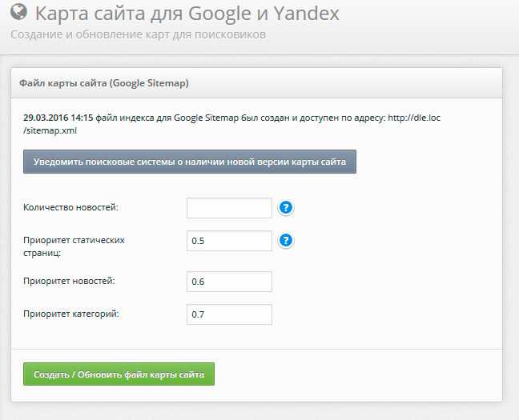The width and height of the screenshot is (519, 420).
Task: Click the Файл карты сайта (Google Sitemap) header
Action: pyautogui.click(x=104, y=83)
